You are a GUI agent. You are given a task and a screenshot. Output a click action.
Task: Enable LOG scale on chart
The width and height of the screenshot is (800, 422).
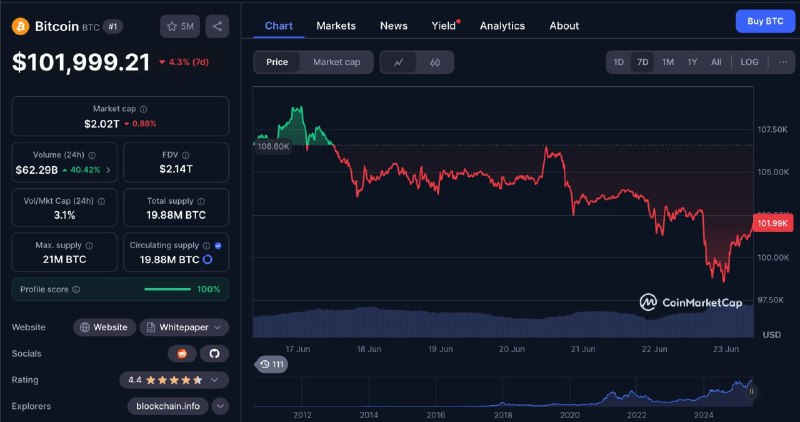coord(749,62)
